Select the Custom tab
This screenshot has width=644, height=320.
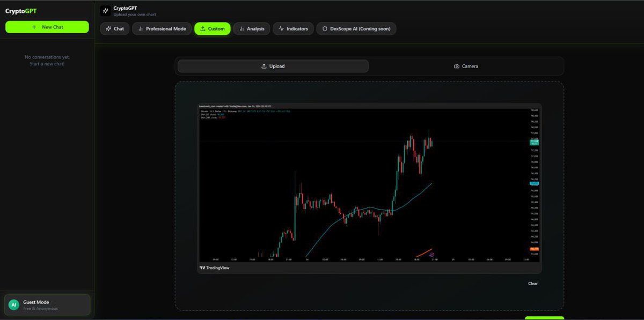pyautogui.click(x=212, y=28)
